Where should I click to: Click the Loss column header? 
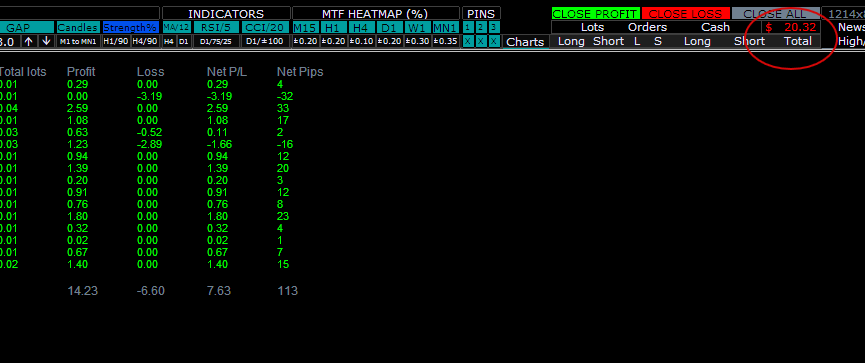(x=151, y=72)
